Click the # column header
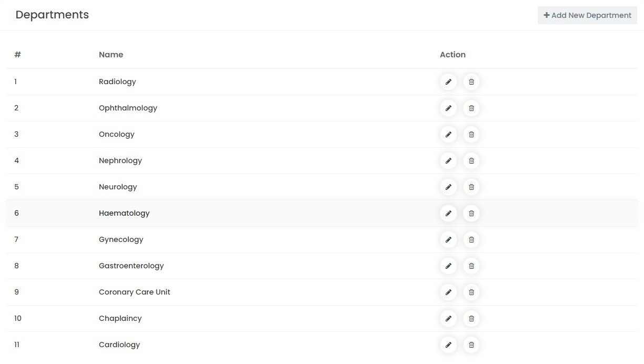The image size is (644, 364). pos(17,55)
